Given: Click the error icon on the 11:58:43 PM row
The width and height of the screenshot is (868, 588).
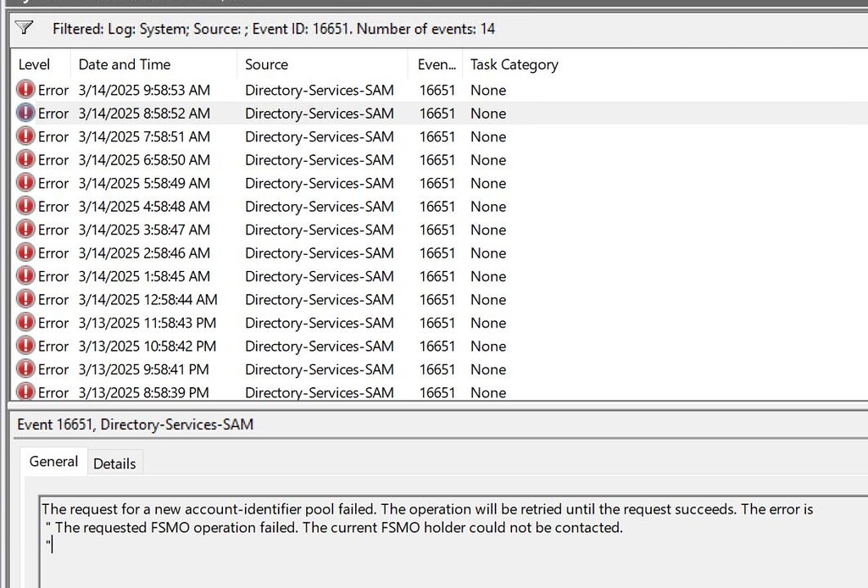Looking at the screenshot, I should 23,323.
